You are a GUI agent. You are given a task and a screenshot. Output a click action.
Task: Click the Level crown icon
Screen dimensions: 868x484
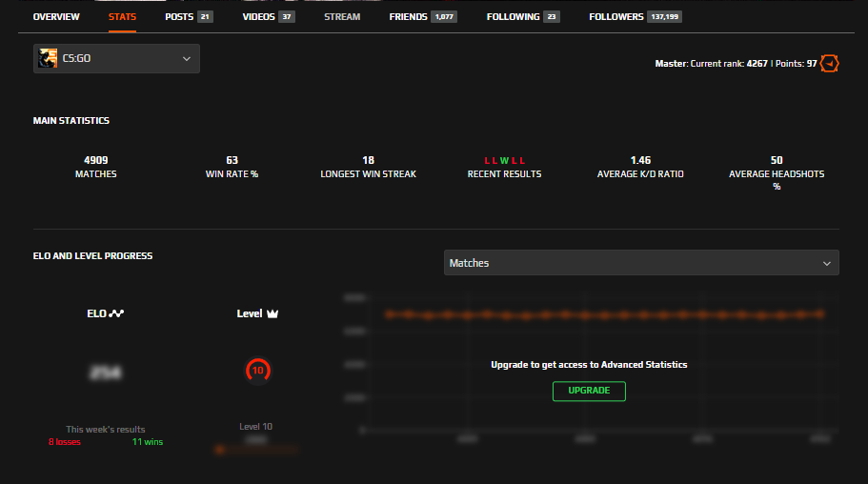pyautogui.click(x=272, y=313)
